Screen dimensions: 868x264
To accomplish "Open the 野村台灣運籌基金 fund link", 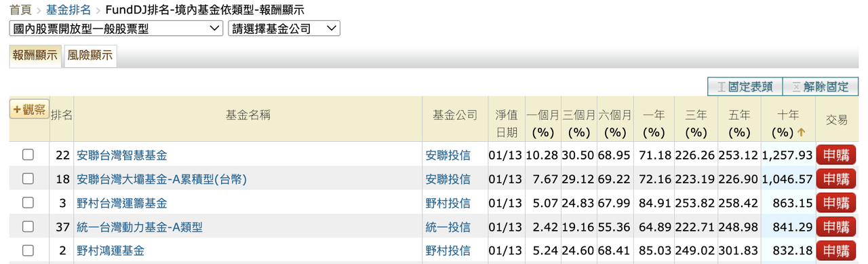I will [122, 203].
